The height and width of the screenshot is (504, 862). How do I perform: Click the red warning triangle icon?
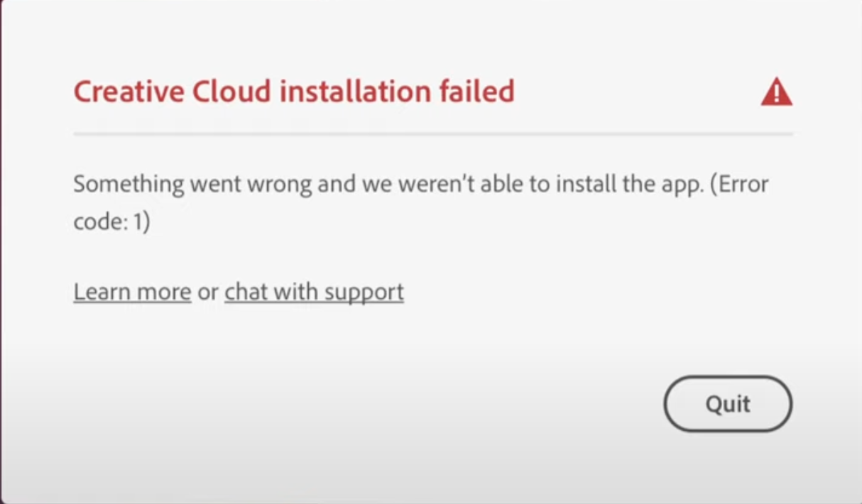pos(776,92)
